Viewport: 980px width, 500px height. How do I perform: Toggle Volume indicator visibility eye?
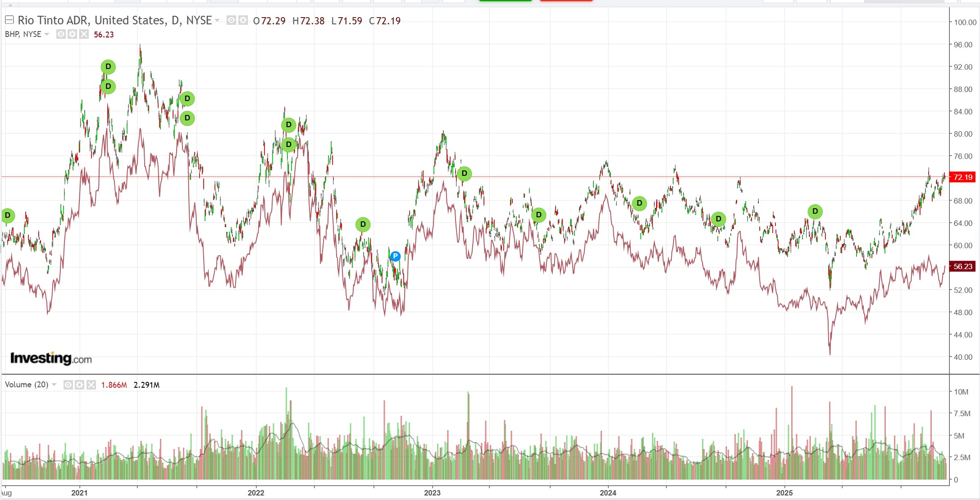(68, 385)
